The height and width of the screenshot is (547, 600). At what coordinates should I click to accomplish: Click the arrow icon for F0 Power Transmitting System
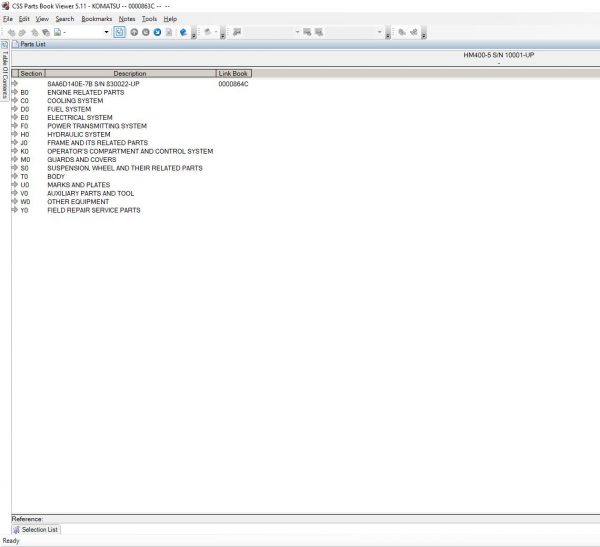coord(15,126)
